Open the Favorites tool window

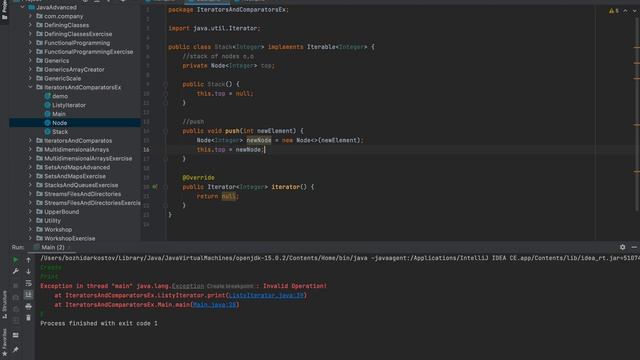(4, 342)
